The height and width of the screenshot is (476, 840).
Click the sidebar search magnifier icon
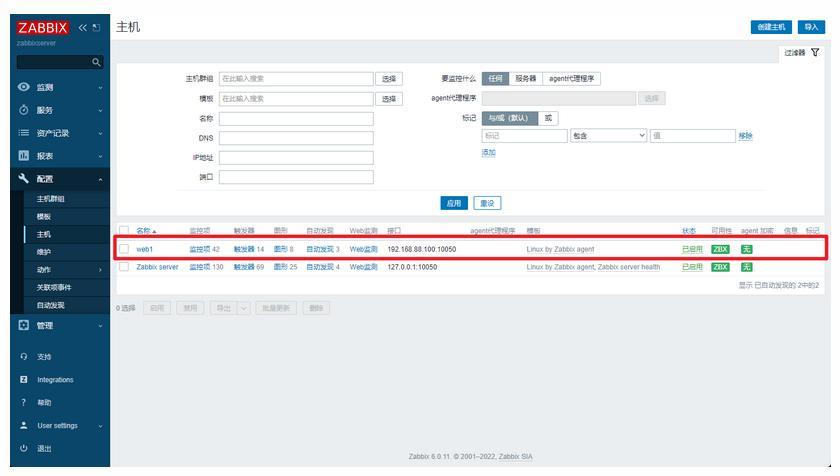96,62
